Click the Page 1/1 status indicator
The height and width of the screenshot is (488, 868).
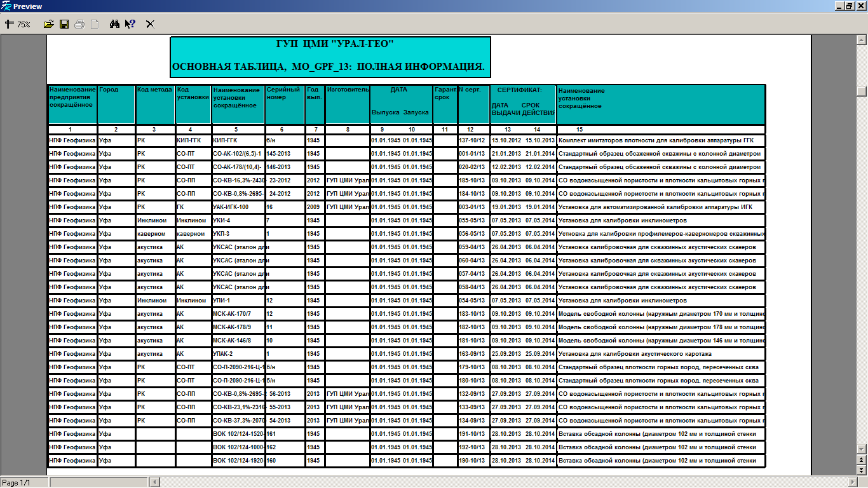coord(24,483)
